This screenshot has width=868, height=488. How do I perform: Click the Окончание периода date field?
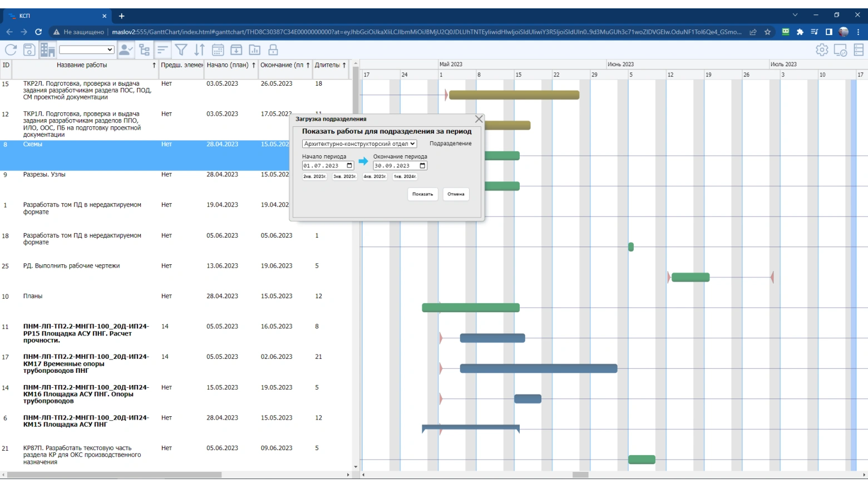click(x=395, y=166)
